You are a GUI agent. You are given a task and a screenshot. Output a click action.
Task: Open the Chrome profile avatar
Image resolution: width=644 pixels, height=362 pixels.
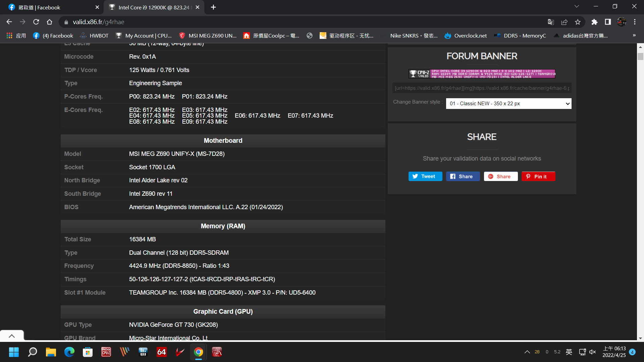pos(622,22)
